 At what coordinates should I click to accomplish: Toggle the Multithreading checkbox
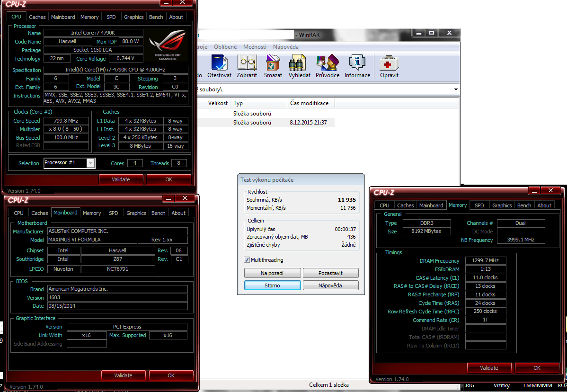tap(247, 259)
